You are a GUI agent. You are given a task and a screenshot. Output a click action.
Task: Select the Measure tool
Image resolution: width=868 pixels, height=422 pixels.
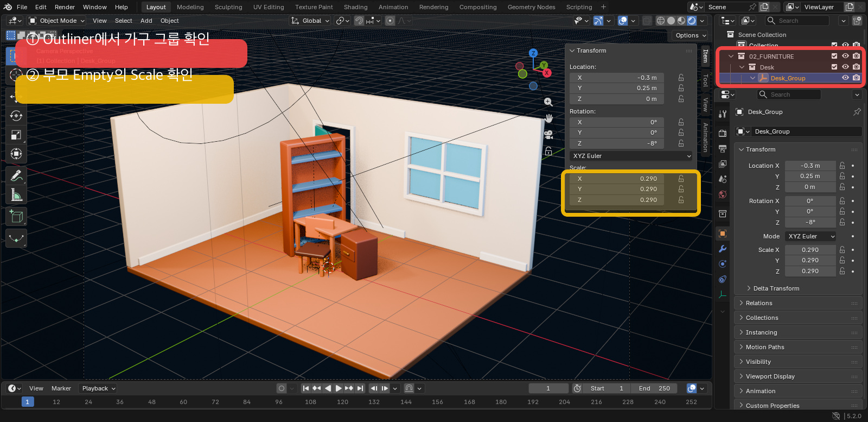[x=16, y=194]
